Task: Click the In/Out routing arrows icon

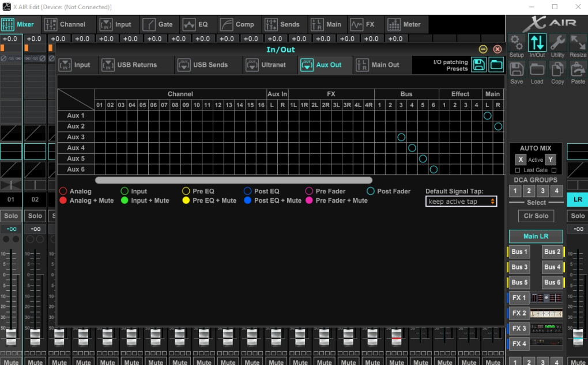Action: tap(537, 43)
